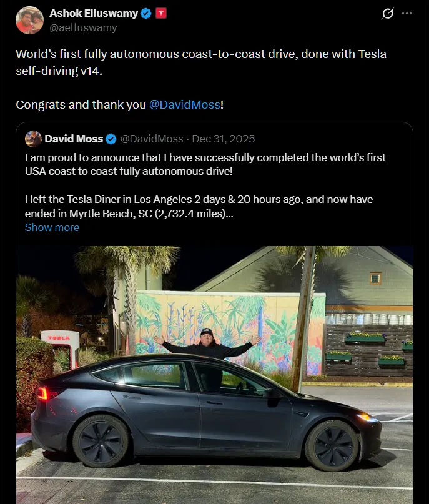Click the Tesla logo badge next to the checkmark

(162, 12)
